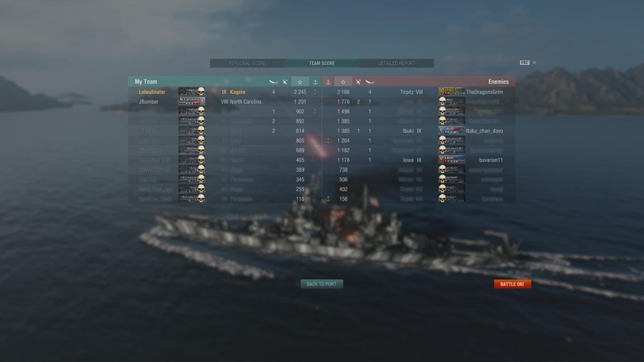Sort Enemies by star experience icon

click(343, 82)
